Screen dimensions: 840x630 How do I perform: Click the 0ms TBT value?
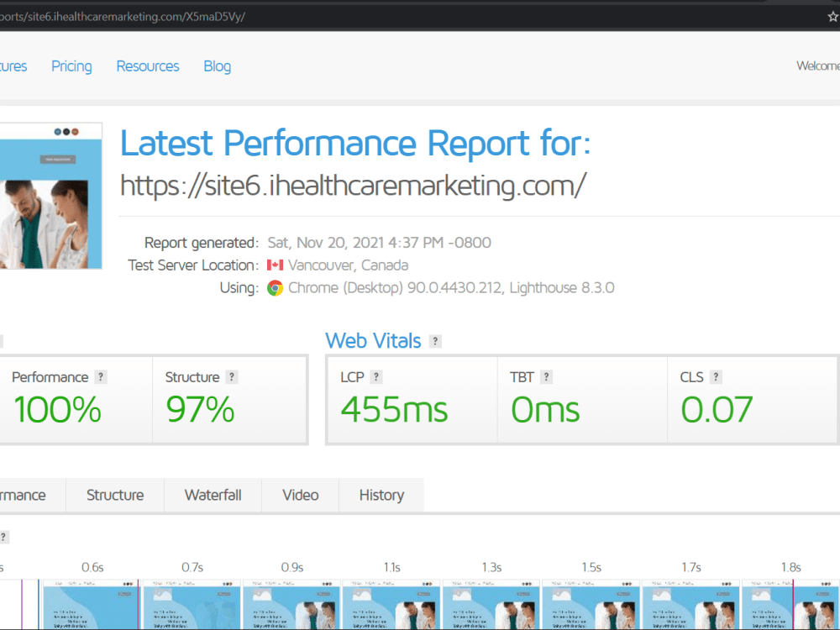point(545,410)
